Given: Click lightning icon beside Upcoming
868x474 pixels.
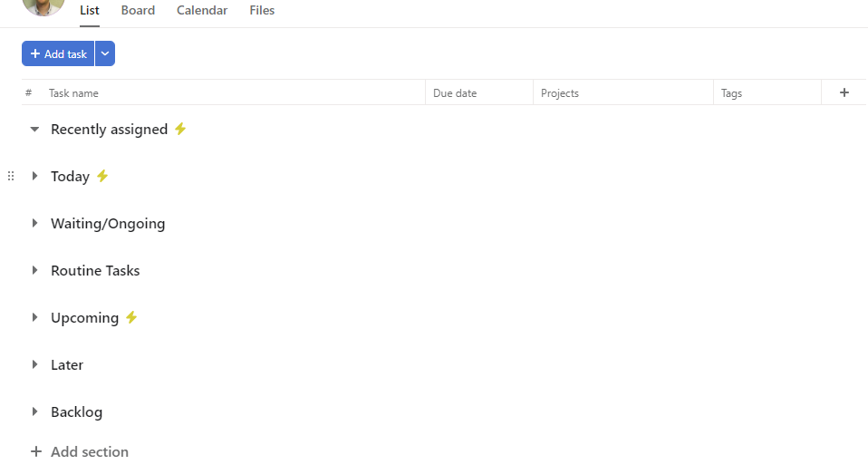Looking at the screenshot, I should [131, 317].
